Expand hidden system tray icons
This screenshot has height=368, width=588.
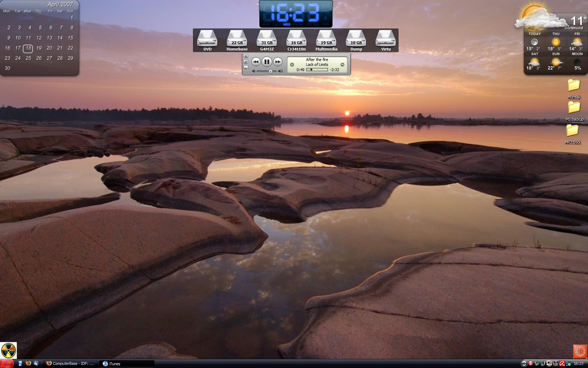[x=524, y=363]
